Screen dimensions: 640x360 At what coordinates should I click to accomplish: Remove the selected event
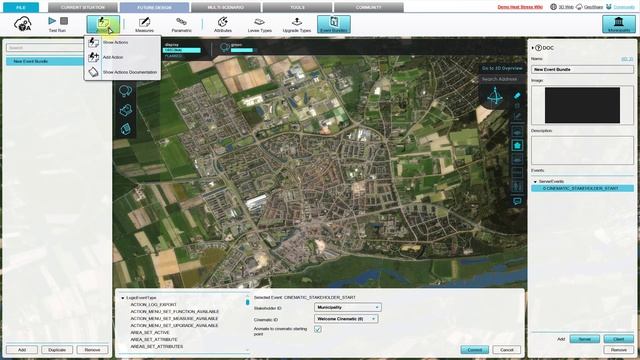(x=618, y=350)
